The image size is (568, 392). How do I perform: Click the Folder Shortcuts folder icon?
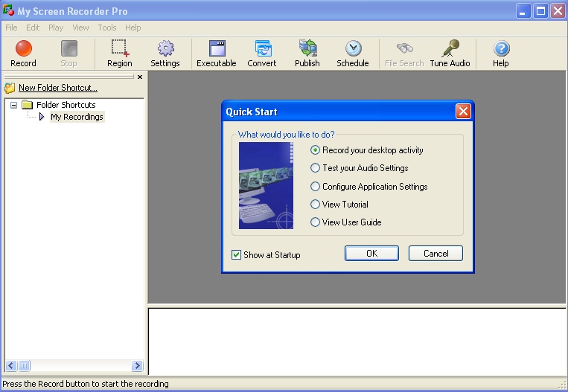[x=27, y=105]
